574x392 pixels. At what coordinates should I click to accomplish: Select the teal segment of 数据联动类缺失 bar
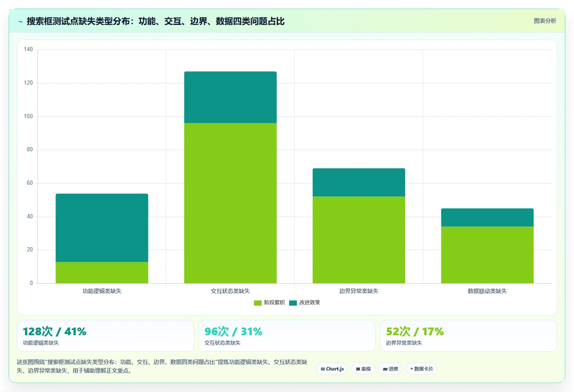[x=487, y=217]
